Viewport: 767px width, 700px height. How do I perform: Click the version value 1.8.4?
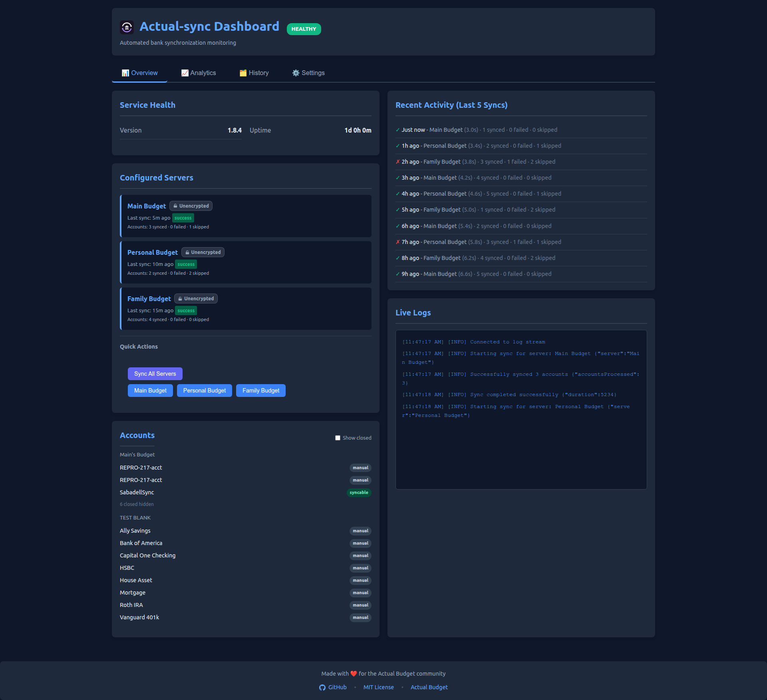(234, 131)
